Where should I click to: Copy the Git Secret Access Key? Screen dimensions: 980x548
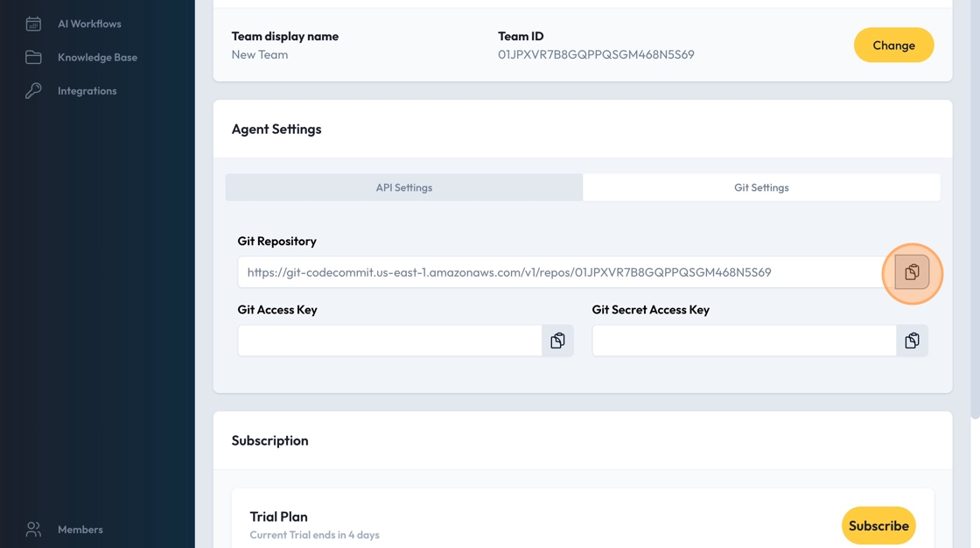tap(912, 341)
